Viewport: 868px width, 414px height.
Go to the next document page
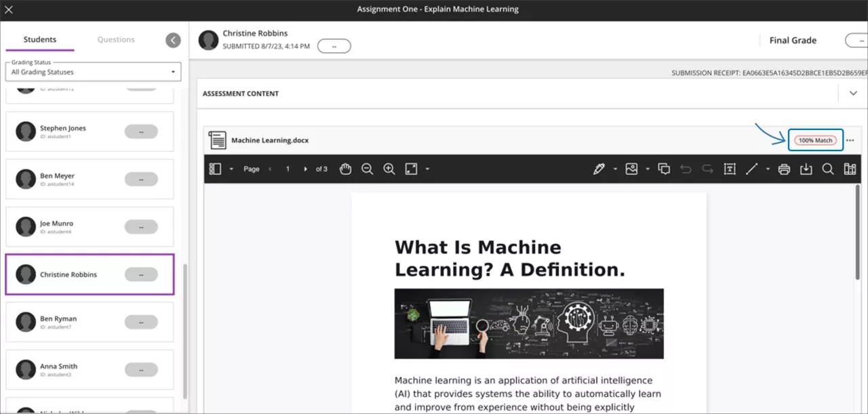[x=305, y=169]
